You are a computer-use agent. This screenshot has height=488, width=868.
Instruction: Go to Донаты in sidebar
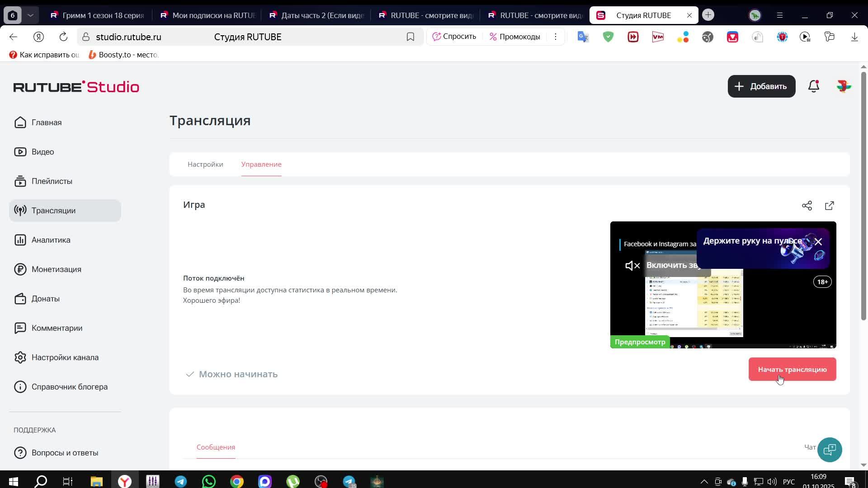tap(45, 299)
